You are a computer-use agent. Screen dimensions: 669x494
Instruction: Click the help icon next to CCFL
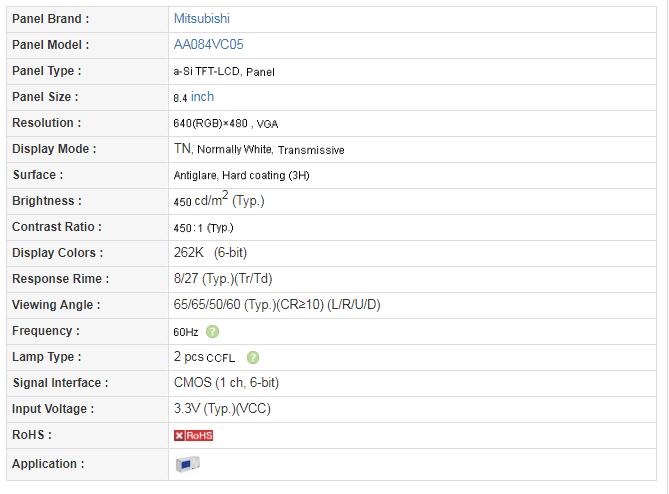click(253, 357)
